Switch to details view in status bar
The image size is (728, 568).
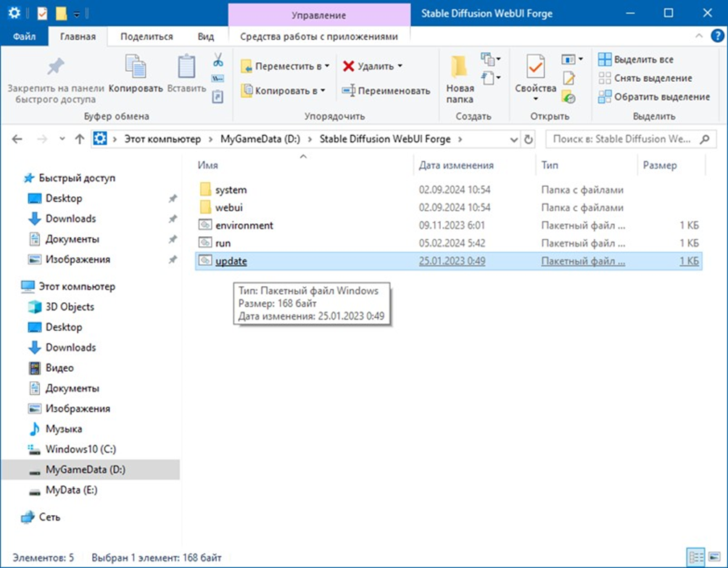pyautogui.click(x=696, y=557)
